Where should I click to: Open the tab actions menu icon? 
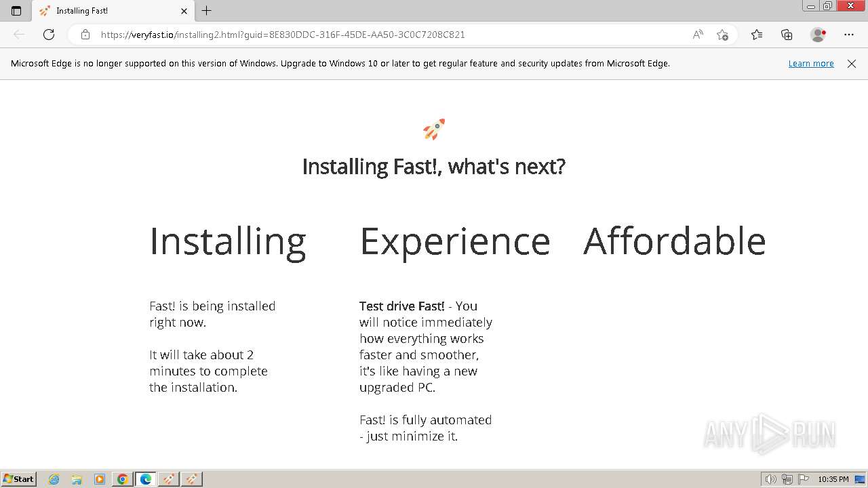tap(16, 11)
